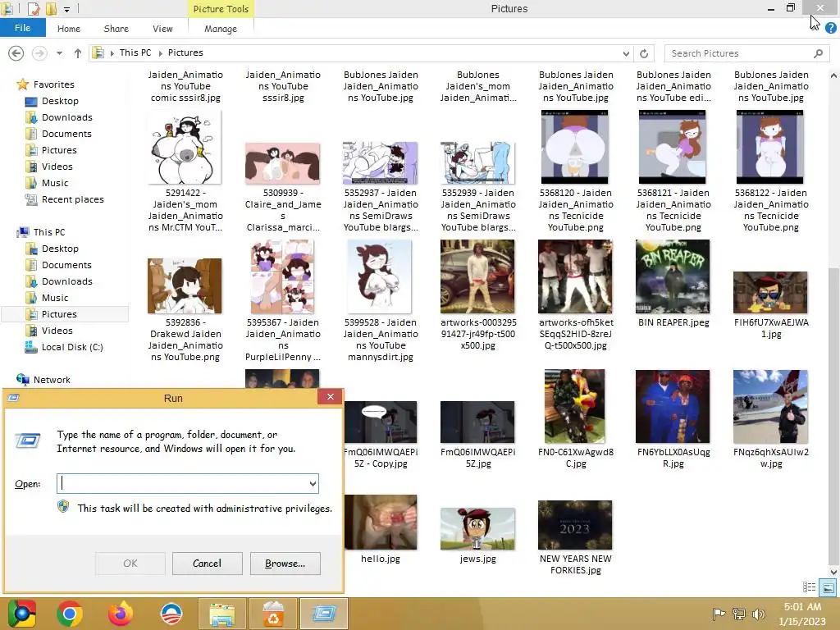Open Local Disk (C:)

click(72, 347)
